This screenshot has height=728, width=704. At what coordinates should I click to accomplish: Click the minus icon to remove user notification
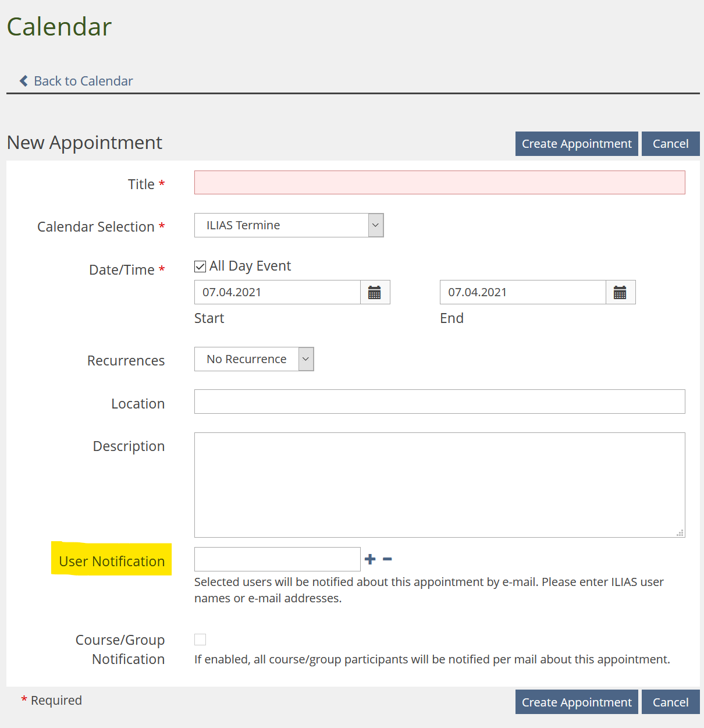pos(387,559)
